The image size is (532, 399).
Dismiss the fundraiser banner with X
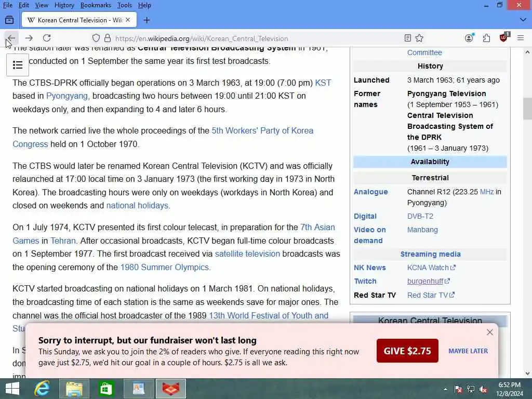tap(489, 332)
